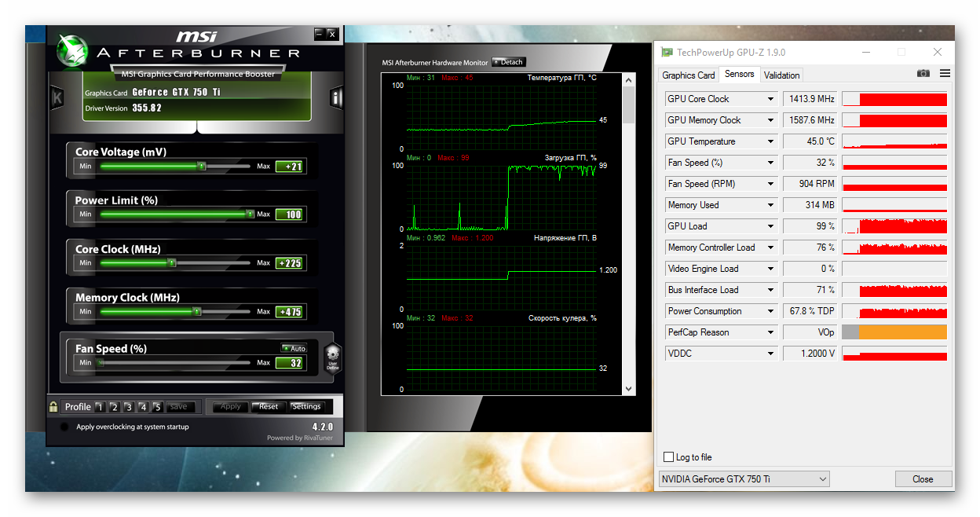Viewport: 980px width, 517px height.
Task: Minimize the Afterburner window
Action: tap(319, 34)
